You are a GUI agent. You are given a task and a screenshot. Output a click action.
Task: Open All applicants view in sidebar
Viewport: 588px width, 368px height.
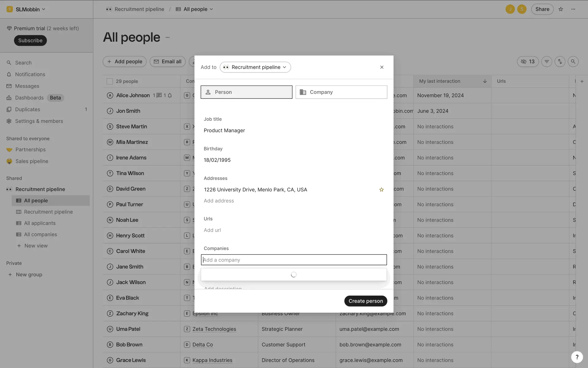[40, 223]
